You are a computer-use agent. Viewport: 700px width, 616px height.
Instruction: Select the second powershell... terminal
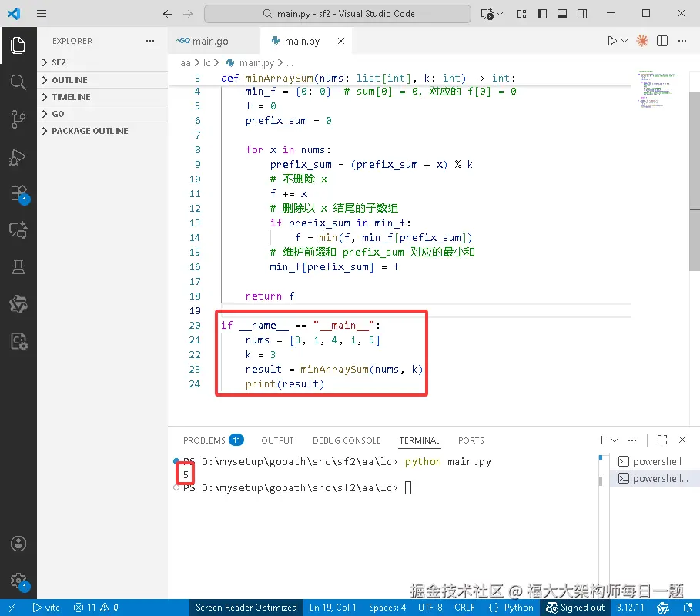click(x=654, y=478)
